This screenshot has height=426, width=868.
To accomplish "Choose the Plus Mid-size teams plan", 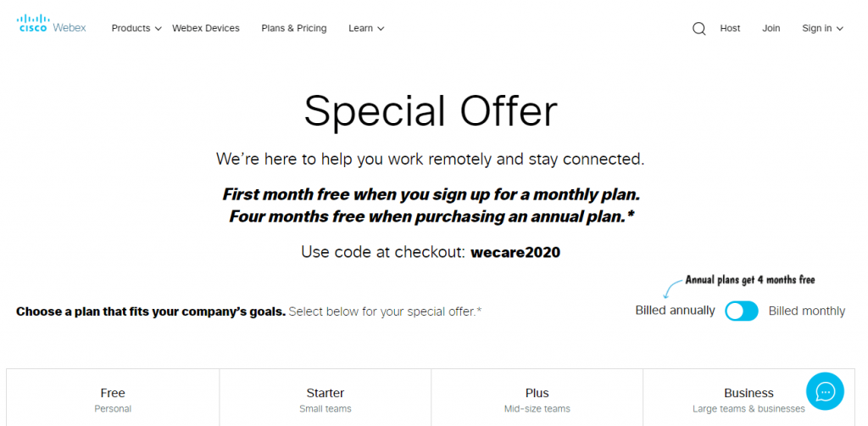I will (537, 398).
